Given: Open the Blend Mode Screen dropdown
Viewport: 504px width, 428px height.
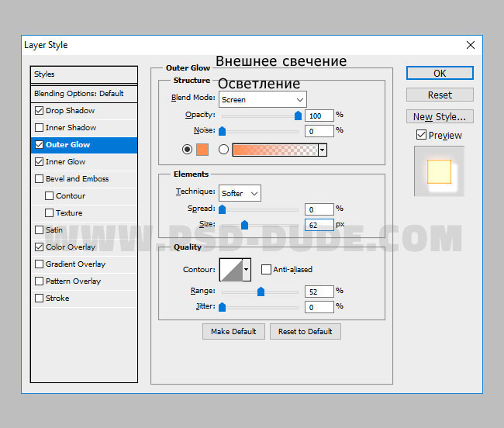Looking at the screenshot, I should tap(263, 99).
